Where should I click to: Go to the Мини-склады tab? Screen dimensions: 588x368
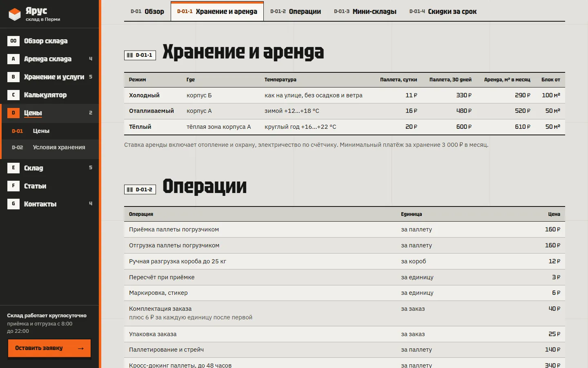coord(365,11)
